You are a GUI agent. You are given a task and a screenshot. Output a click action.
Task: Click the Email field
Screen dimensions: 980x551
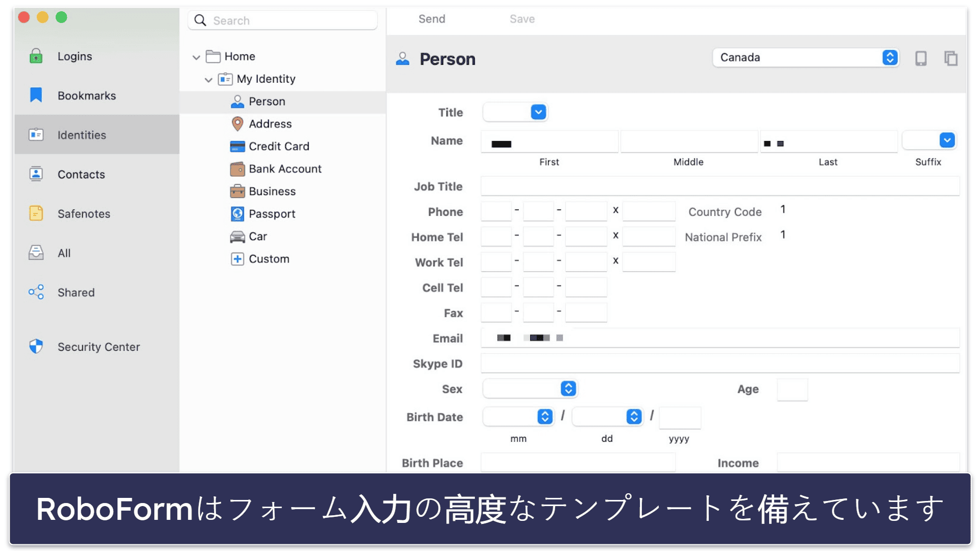pos(720,338)
